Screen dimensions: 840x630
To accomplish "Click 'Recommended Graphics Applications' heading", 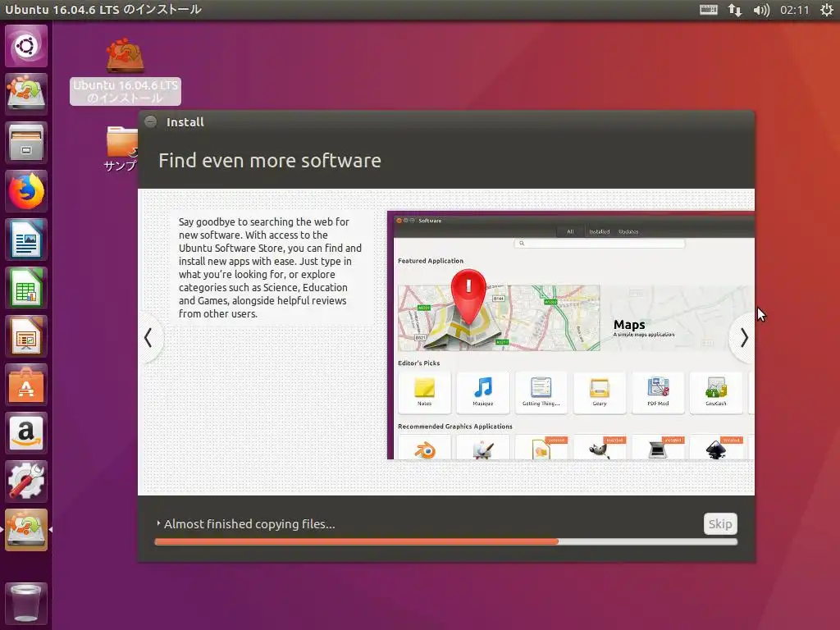I will pyautogui.click(x=454, y=427).
